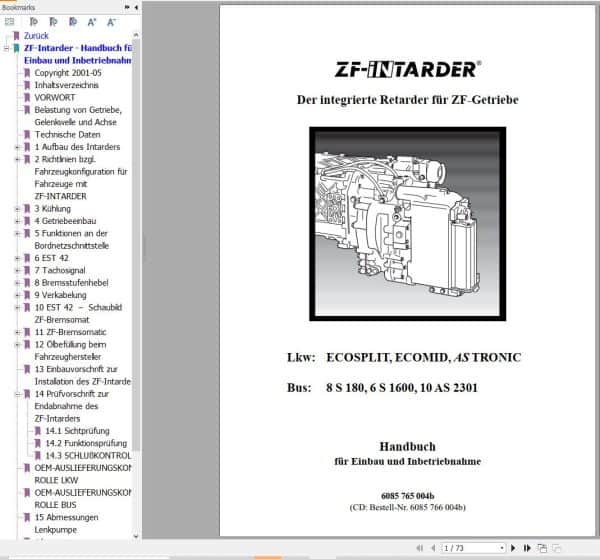Open the Zurück bookmark
Viewport: 600px width, 559px height.
[x=36, y=36]
